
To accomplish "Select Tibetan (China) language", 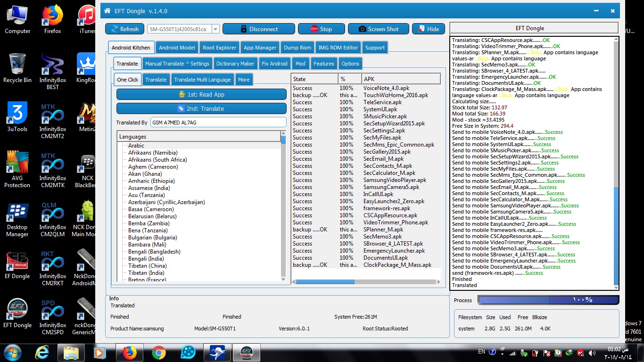I will click(x=147, y=266).
